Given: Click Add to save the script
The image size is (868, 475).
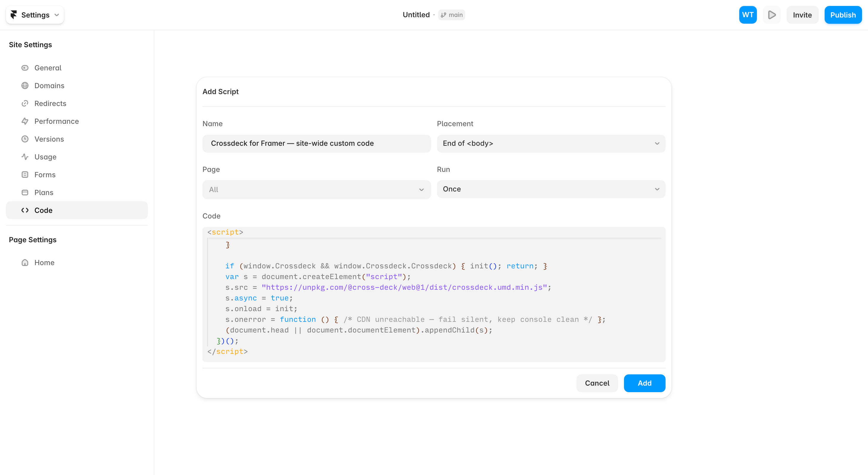Looking at the screenshot, I should click(x=644, y=383).
